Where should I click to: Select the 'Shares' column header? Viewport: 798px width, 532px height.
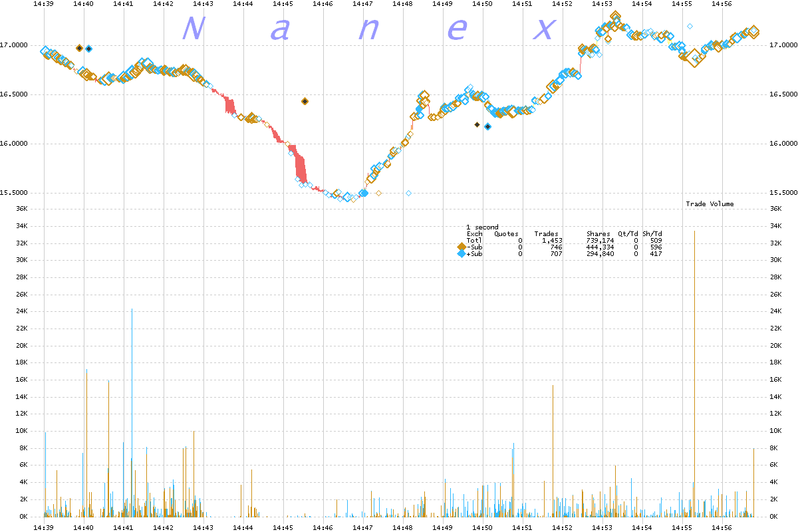coord(598,234)
